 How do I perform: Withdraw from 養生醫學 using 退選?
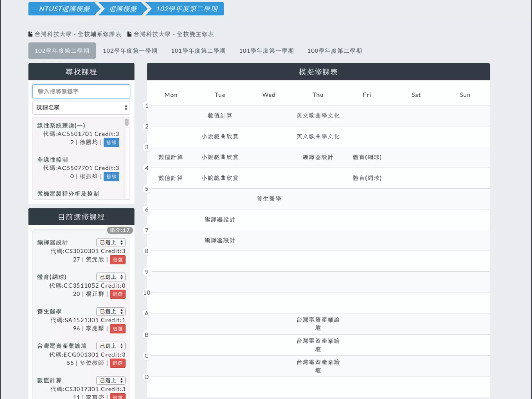[117, 329]
